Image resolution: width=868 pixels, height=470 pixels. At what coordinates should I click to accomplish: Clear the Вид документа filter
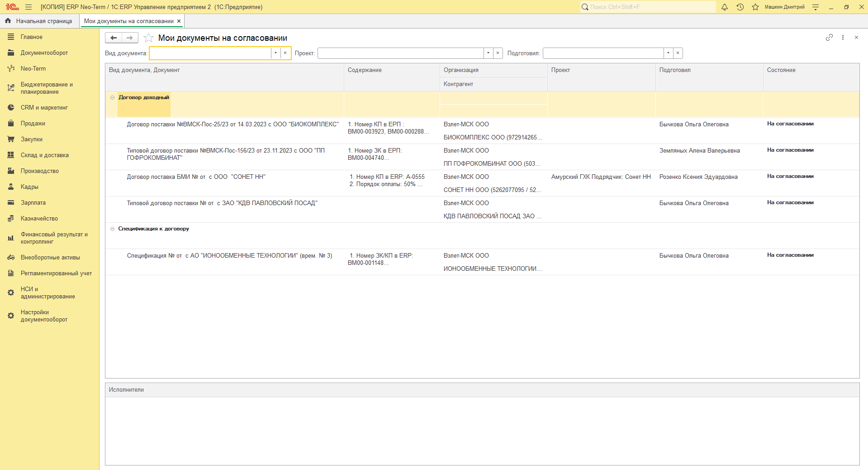[x=285, y=53]
